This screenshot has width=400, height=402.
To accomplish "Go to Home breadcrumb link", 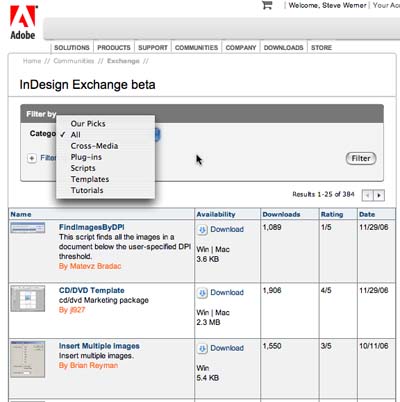I will tap(32, 61).
